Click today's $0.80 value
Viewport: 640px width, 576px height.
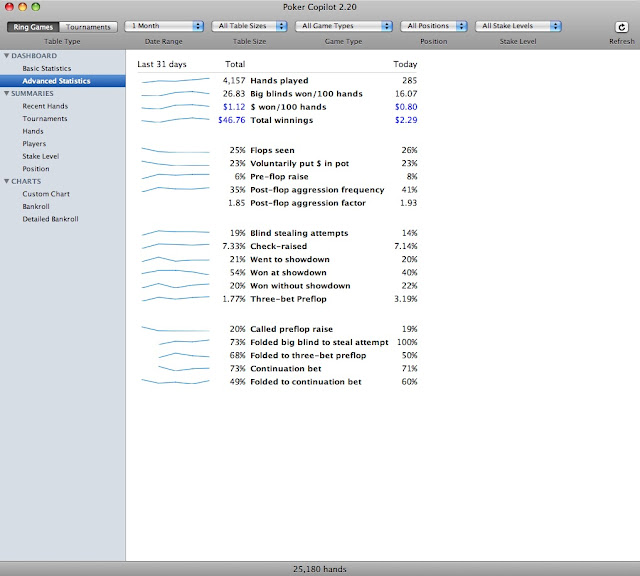406,107
